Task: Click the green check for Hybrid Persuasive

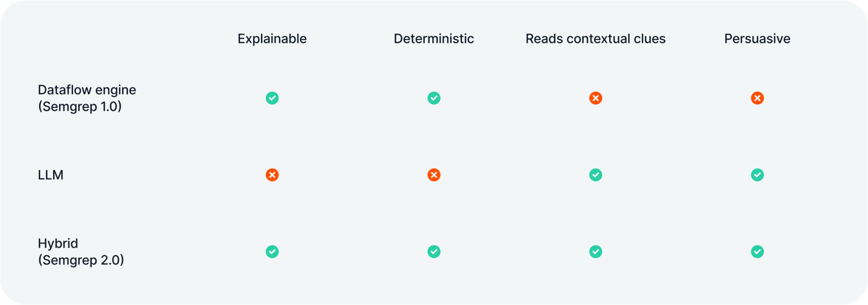Action: coord(757,252)
